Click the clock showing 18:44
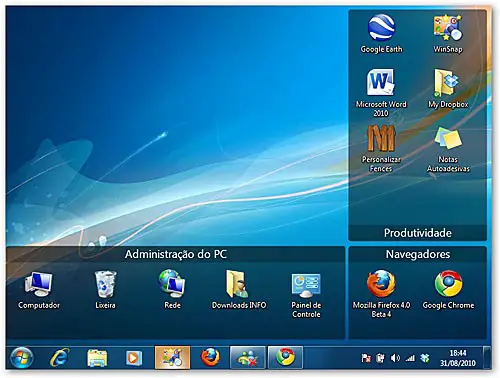 point(458,358)
